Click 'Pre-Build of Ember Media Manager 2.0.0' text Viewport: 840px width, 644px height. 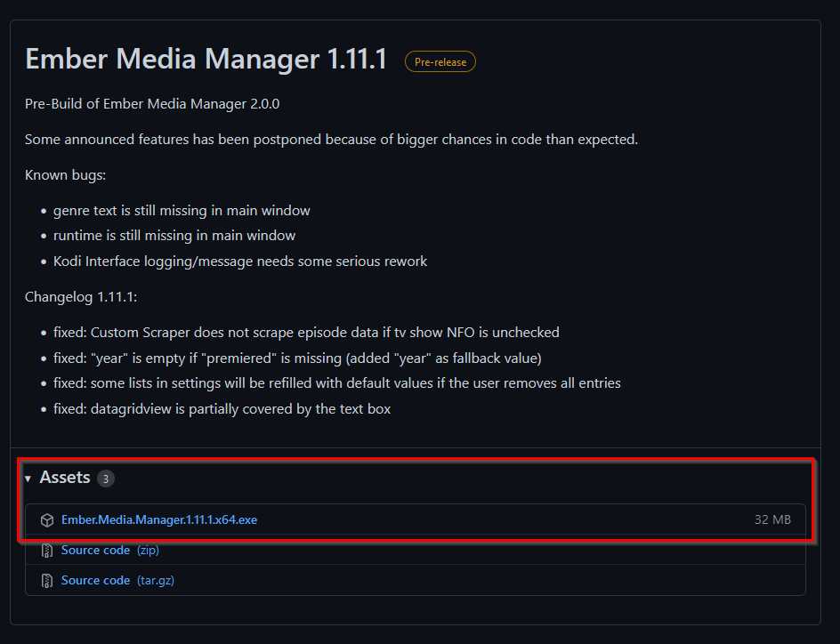[152, 104]
